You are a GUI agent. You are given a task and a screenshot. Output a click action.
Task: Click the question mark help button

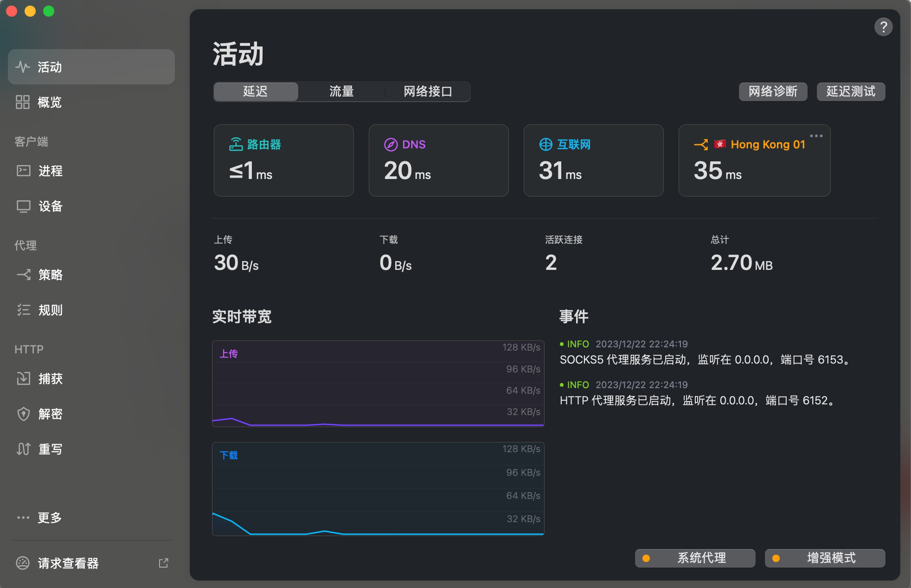pyautogui.click(x=883, y=27)
